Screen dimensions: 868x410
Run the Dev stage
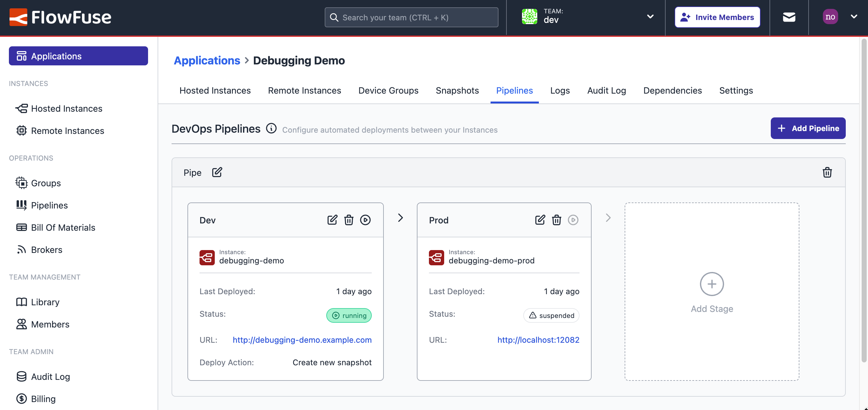coord(365,220)
